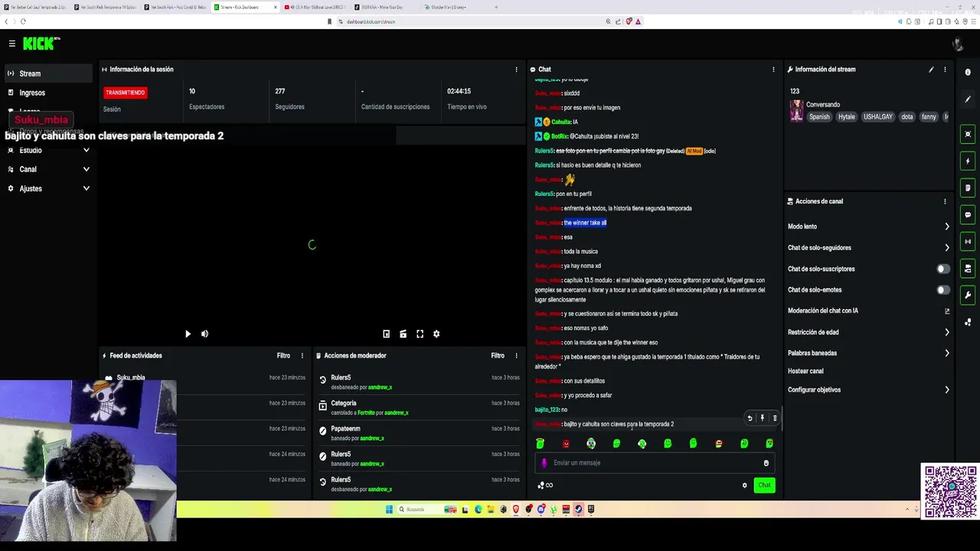Open a new browser tab
Screen dimensions: 980x551
(x=495, y=7)
